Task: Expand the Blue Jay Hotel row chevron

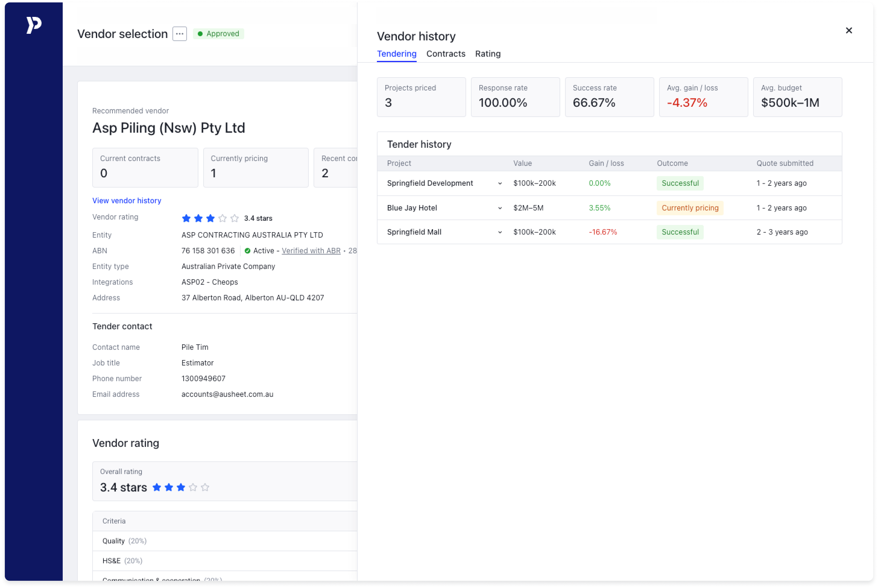Action: 500,208
